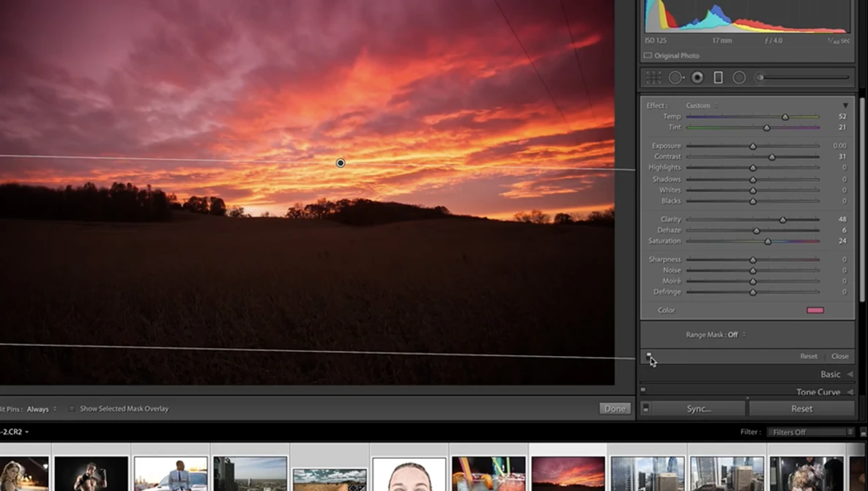Click Close in the graduated filter panel
The width and height of the screenshot is (868, 491).
point(839,356)
